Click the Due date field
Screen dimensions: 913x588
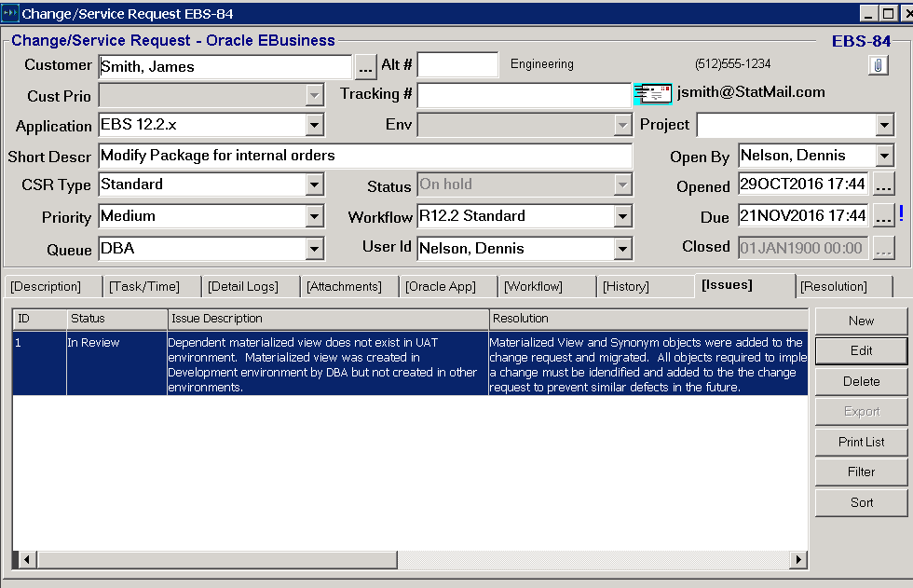click(803, 216)
